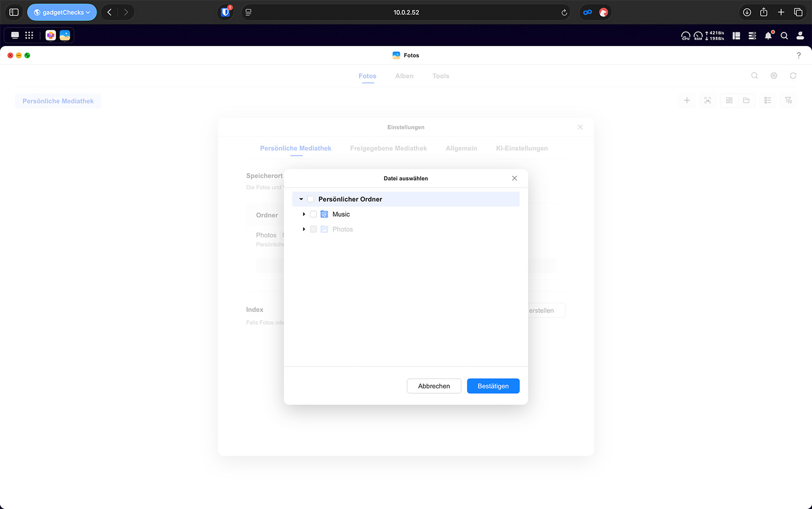This screenshot has width=812, height=509.
Task: Reload the page in the address bar
Action: [564, 12]
